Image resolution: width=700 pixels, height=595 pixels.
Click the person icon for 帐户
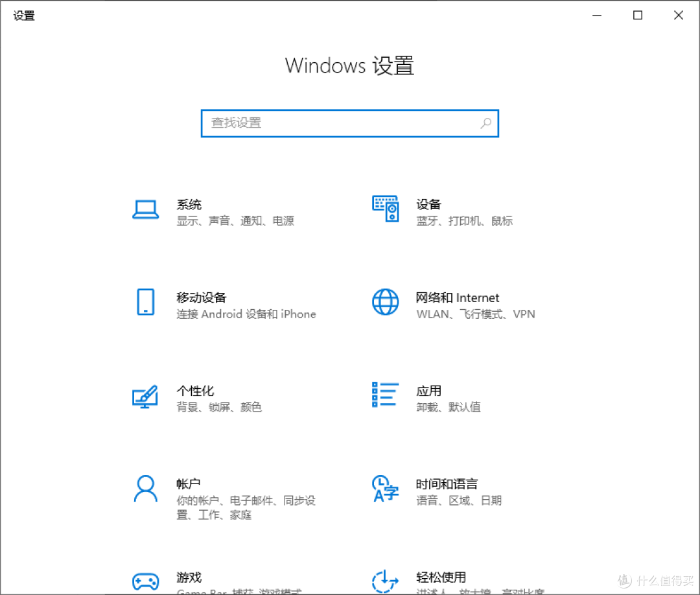pos(146,489)
